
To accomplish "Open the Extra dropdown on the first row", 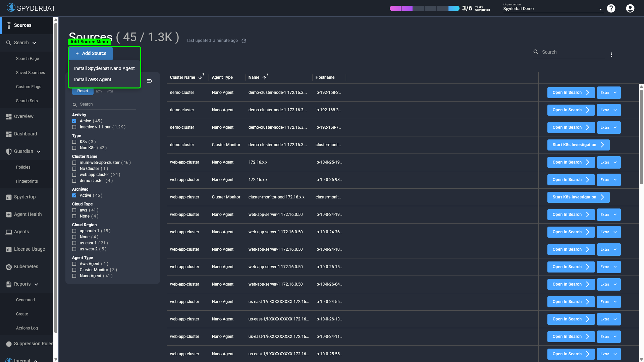I will pyautogui.click(x=608, y=93).
